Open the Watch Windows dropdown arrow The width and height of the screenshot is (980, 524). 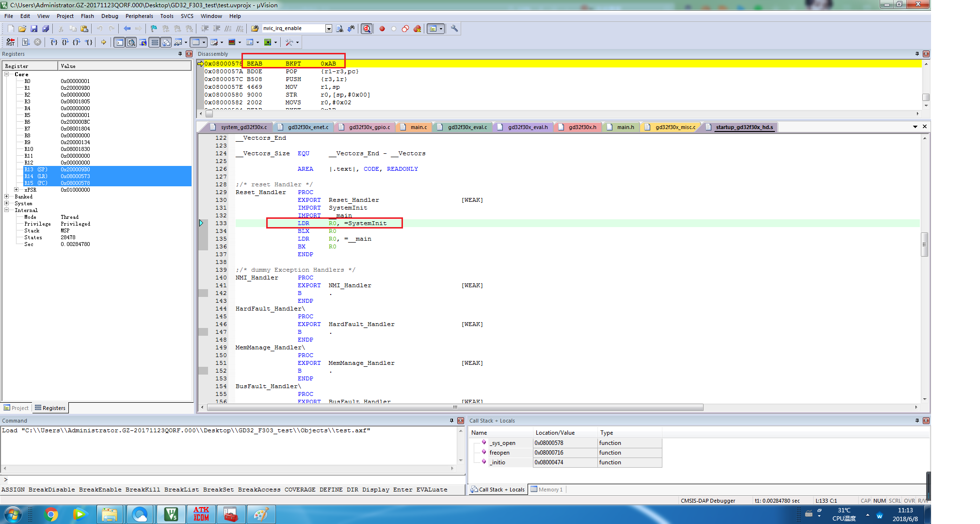(x=186, y=42)
